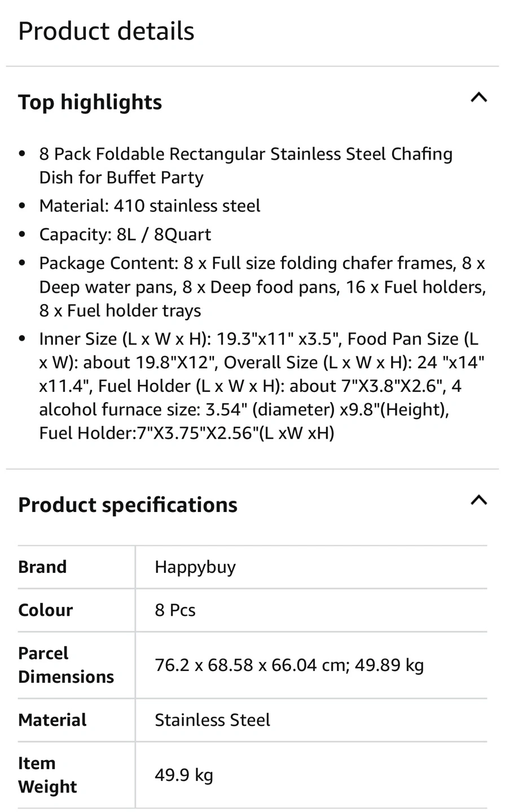Image resolution: width=505 pixels, height=812 pixels.
Task: Select the 76.2 x 68.58 x 66.04 cm value
Action: (289, 665)
